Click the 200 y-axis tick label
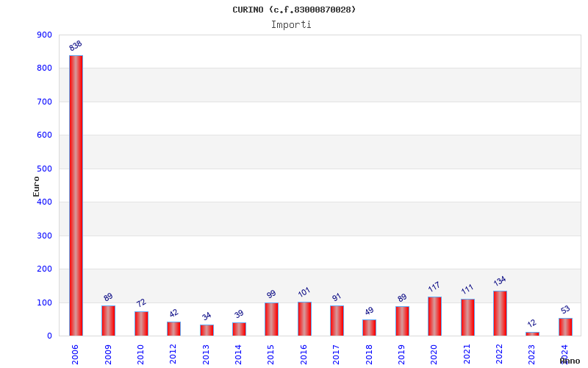Image resolution: width=588 pixels, height=368 pixels. pos(44,269)
